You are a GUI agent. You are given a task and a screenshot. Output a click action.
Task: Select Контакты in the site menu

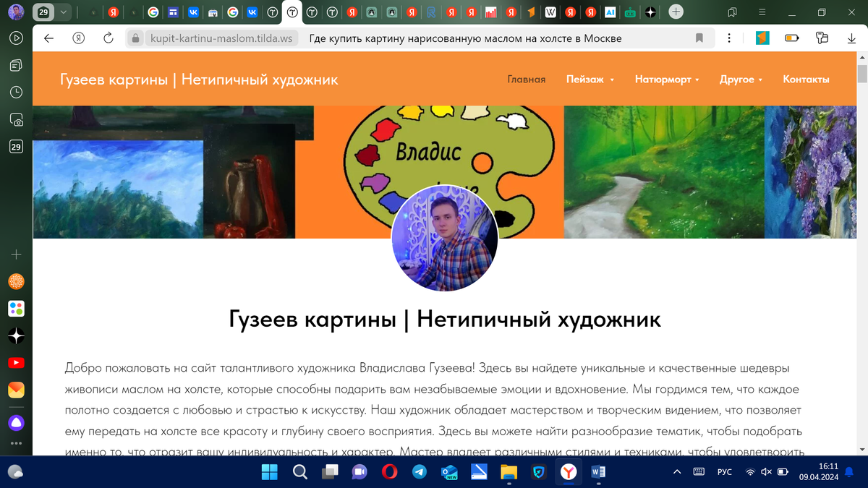[806, 80]
